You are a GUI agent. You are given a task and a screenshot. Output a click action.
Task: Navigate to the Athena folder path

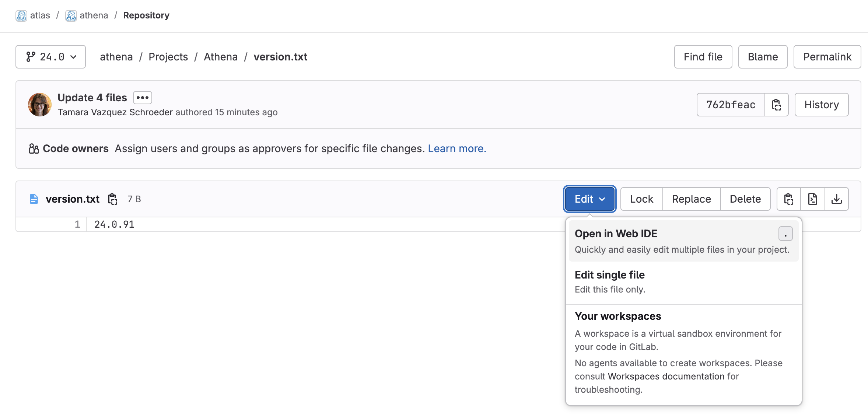point(221,57)
